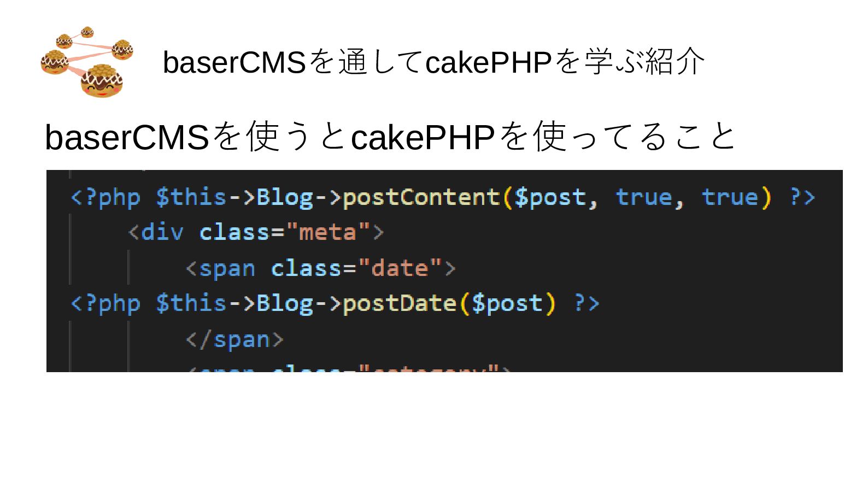This screenshot has width=868, height=488.
Task: Click the 'div' tag with class meta
Action: (162, 233)
